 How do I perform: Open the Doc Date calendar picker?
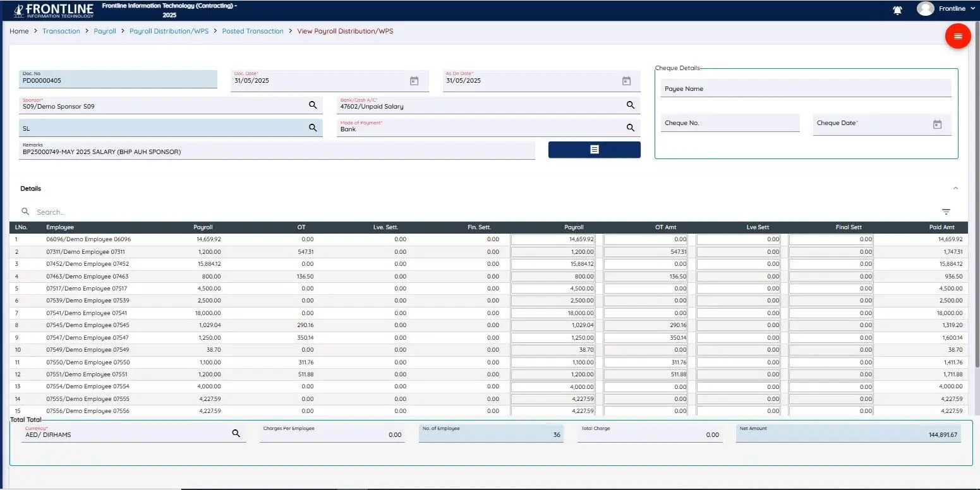414,81
